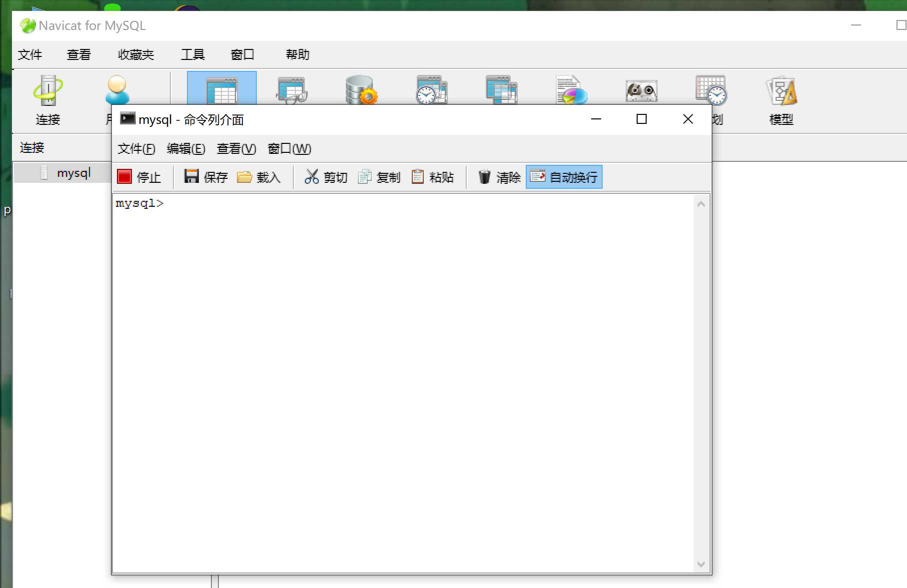Open the Event clock icon
Screen dimensions: 907x588
tap(432, 90)
